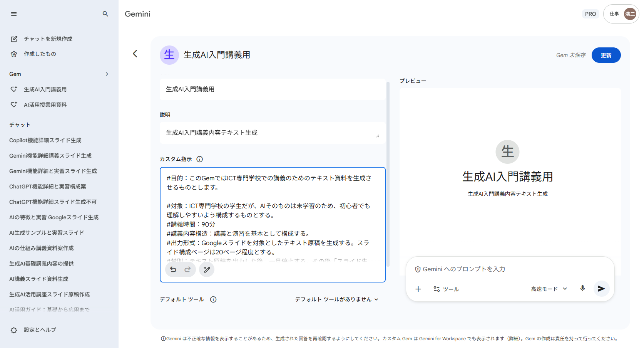This screenshot has height=348, width=644.
Task: Open the デフォルト ツールがありません dropdown
Action: pos(336,299)
